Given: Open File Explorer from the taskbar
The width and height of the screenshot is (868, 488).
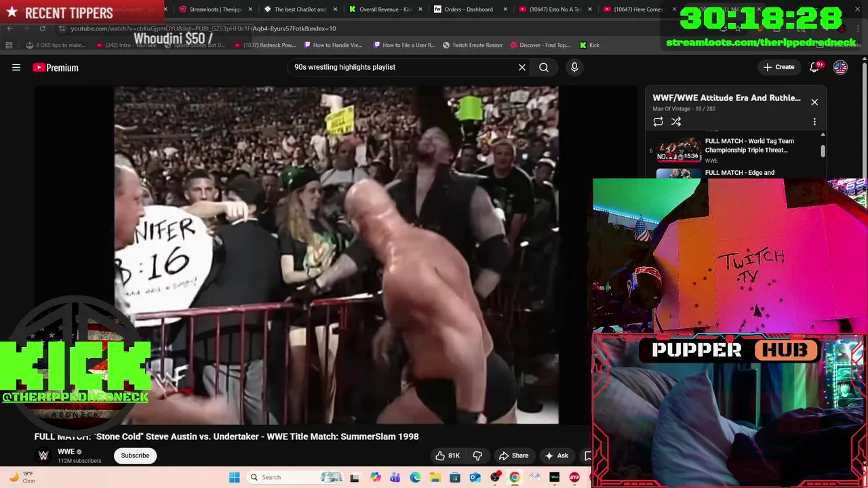Looking at the screenshot, I should point(435,477).
